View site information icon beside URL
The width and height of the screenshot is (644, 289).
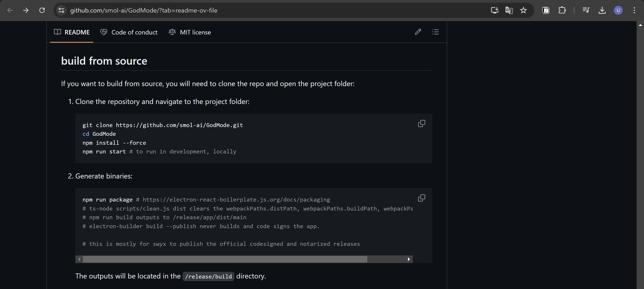click(61, 10)
